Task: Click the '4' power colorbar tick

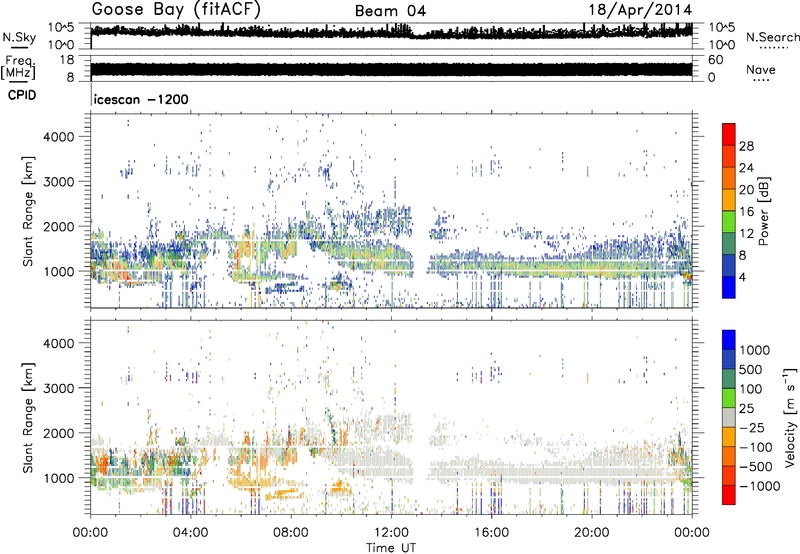Action: [743, 277]
